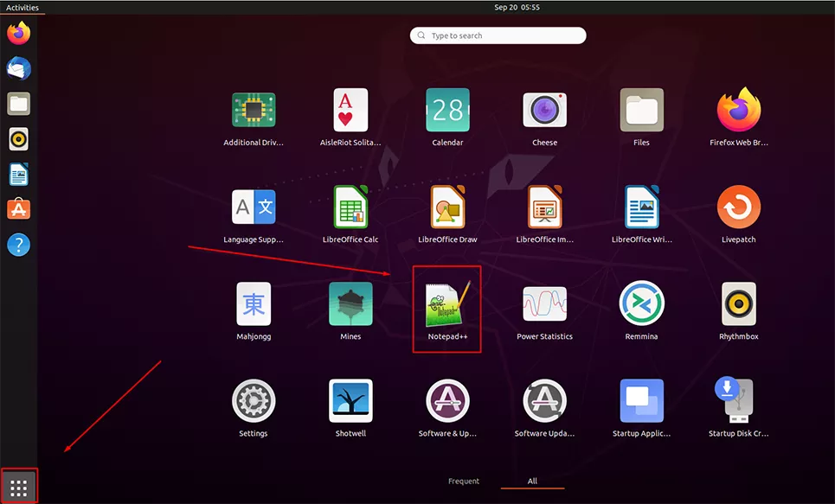Screen dimensions: 835x504
Task: Open Rhythmbox from the dock
Action: [x=19, y=139]
